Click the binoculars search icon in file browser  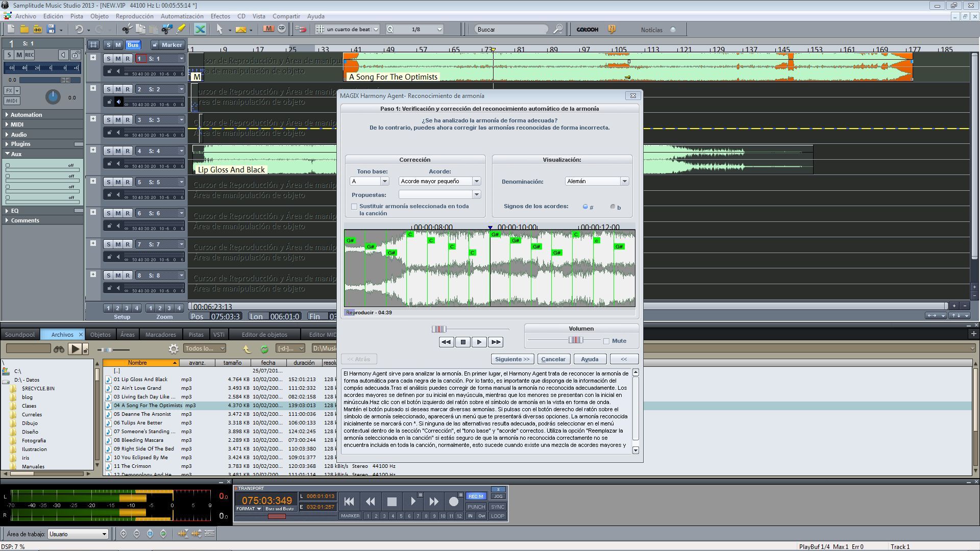pos(59,349)
